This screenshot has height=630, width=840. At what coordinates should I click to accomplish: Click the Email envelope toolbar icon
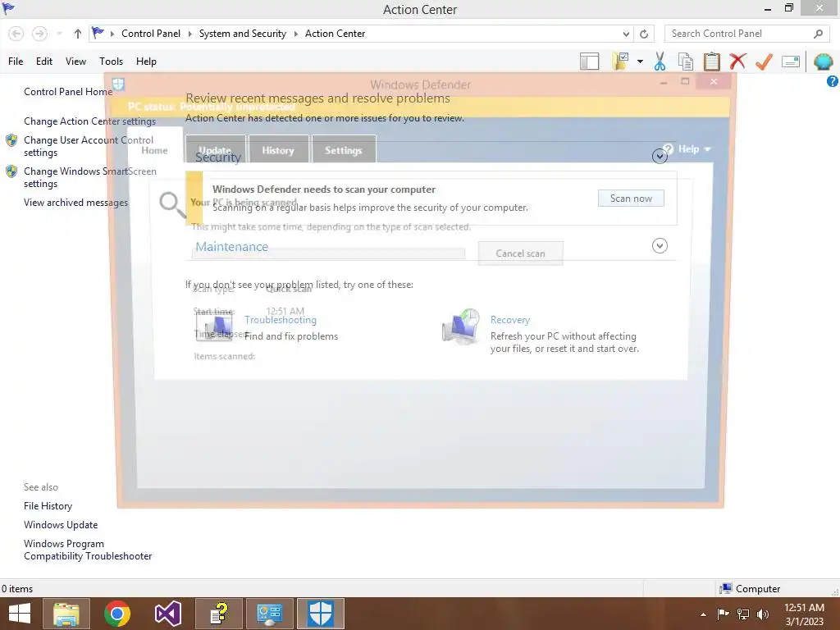pos(791,62)
